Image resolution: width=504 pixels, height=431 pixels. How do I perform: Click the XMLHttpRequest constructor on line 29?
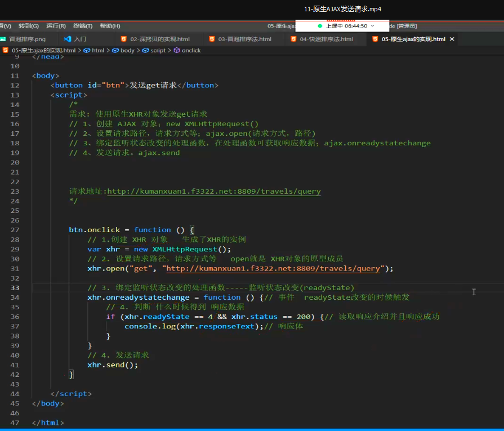[x=185, y=249]
